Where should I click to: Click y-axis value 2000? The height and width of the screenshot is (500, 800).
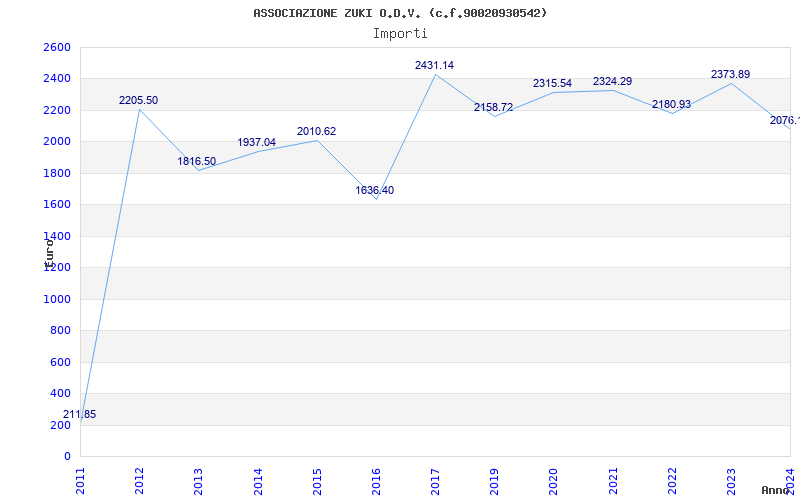pyautogui.click(x=57, y=141)
